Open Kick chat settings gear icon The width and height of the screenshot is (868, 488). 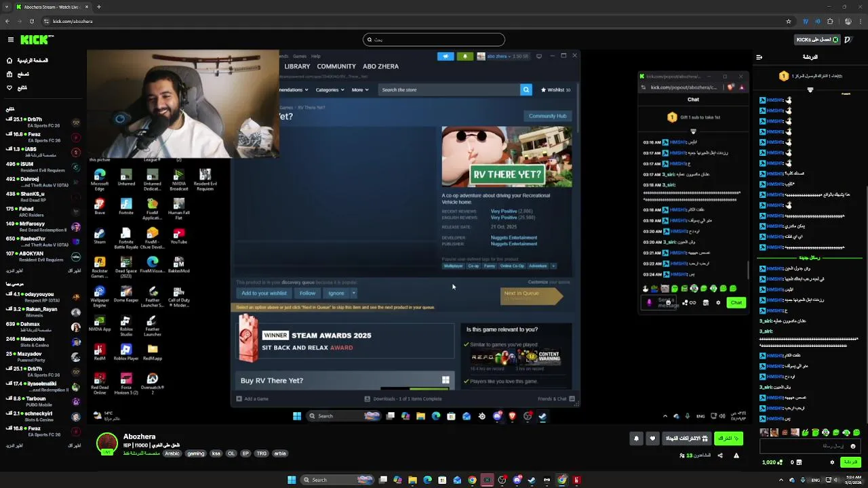point(832,462)
